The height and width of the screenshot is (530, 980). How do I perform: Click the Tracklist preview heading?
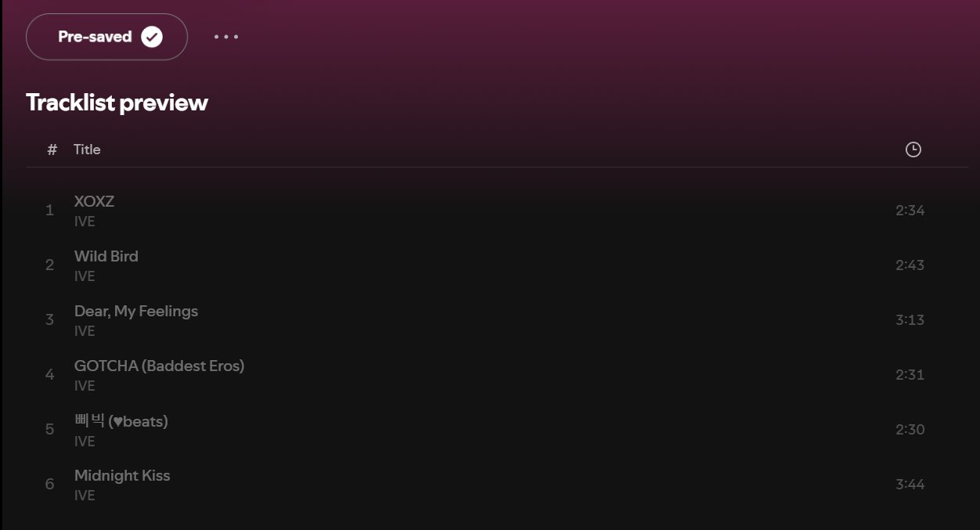point(117,103)
